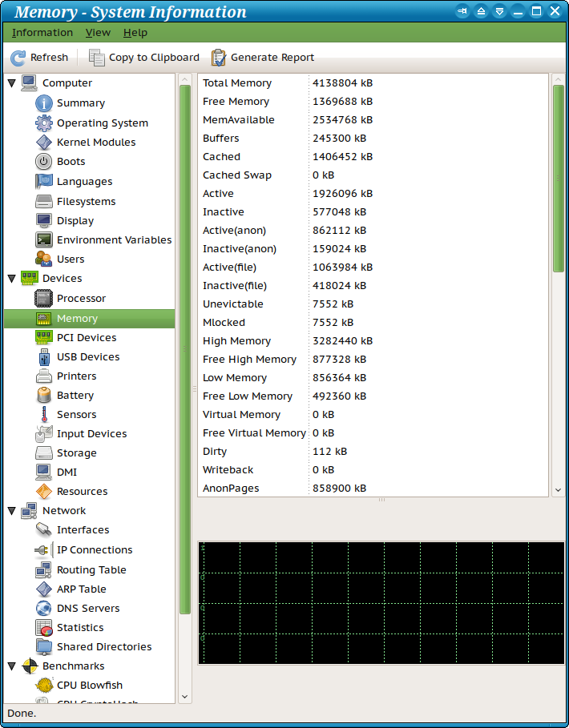Screen dimensions: 569x728
Task: Click the Benchmarks label in tree
Action: [74, 666]
